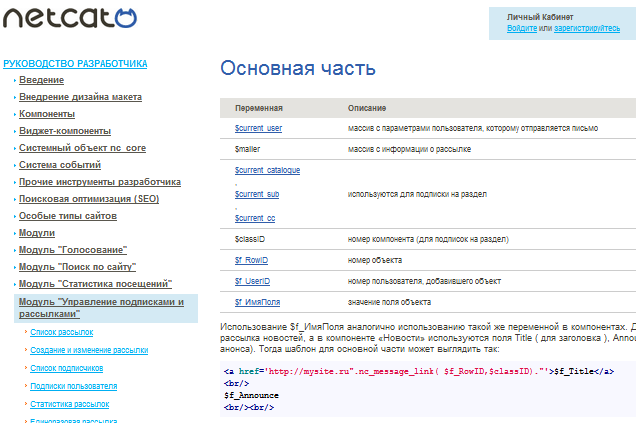Open Системный объект nc_core section
This screenshot has height=434, width=636.
[83, 148]
